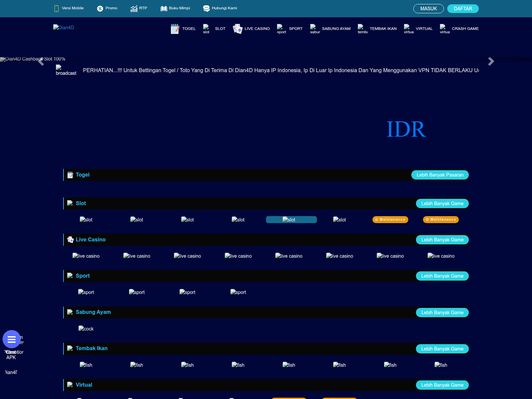This screenshot has height=399, width=532.
Task: Click the Dian4D Cashback Slot 100% banner
Action: pos(33,59)
